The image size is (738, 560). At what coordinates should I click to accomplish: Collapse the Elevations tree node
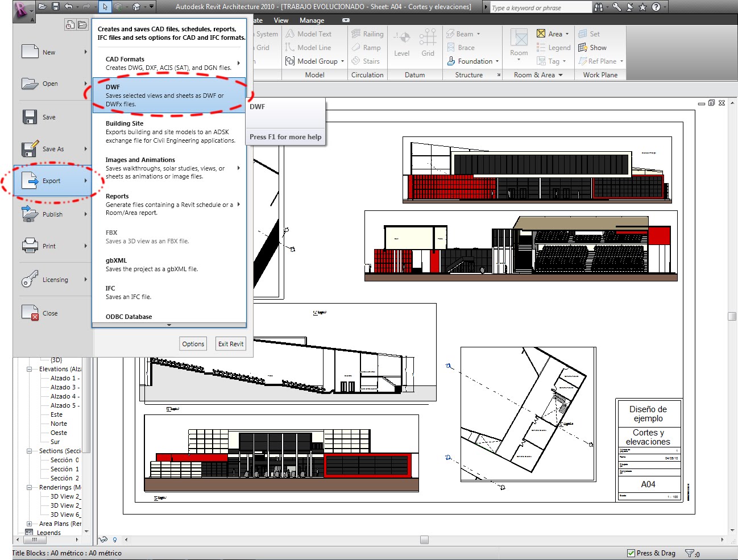29,369
